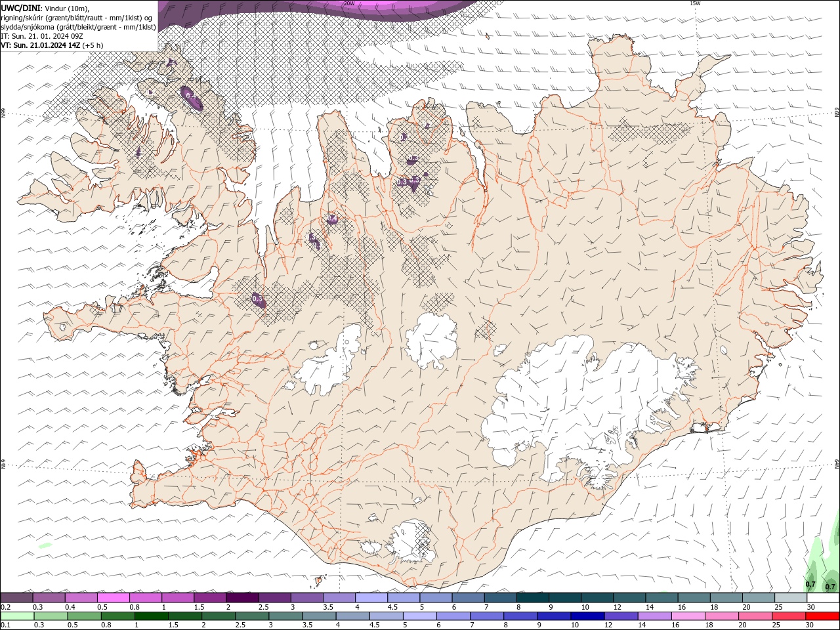Pick the darkest purple swatch labeled 2, upper scale
Viewport: 840px width, 630px height.
pos(242,598)
